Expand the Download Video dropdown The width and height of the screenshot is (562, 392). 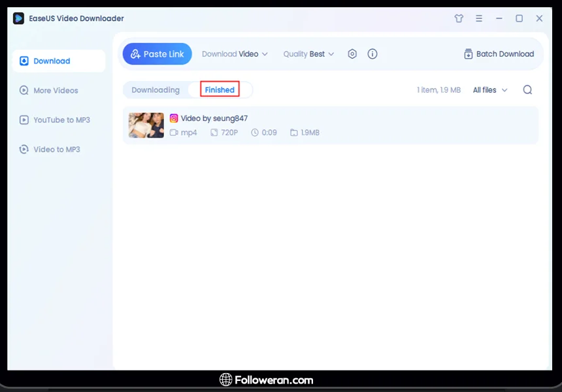(x=235, y=54)
